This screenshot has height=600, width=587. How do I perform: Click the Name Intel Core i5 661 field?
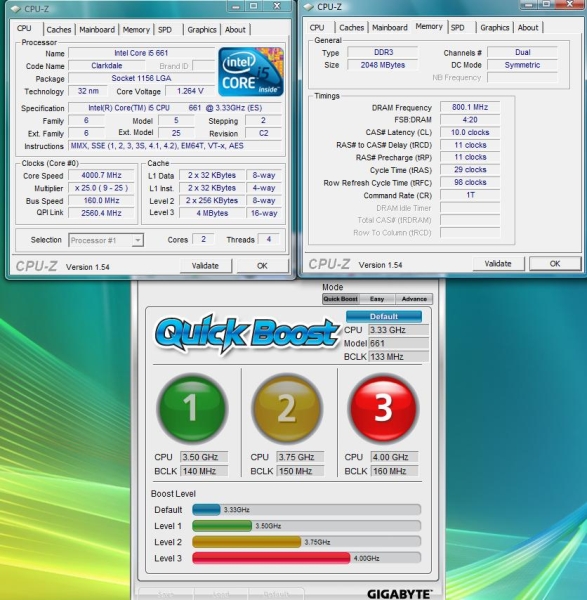[x=141, y=53]
